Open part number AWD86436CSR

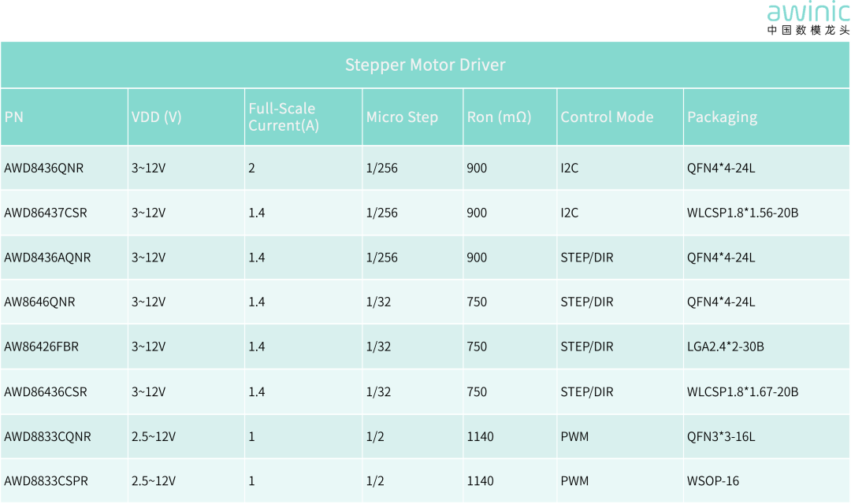click(x=46, y=391)
